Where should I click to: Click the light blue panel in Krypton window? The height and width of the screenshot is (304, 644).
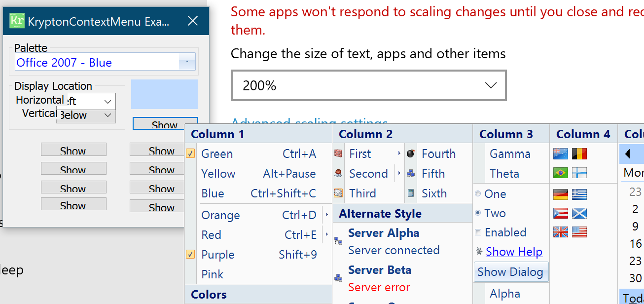pos(164,94)
